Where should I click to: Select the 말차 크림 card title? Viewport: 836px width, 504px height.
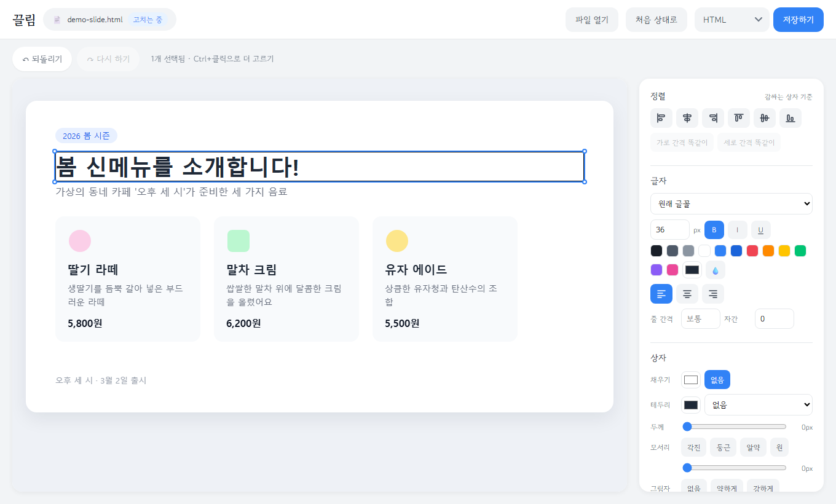(x=251, y=269)
